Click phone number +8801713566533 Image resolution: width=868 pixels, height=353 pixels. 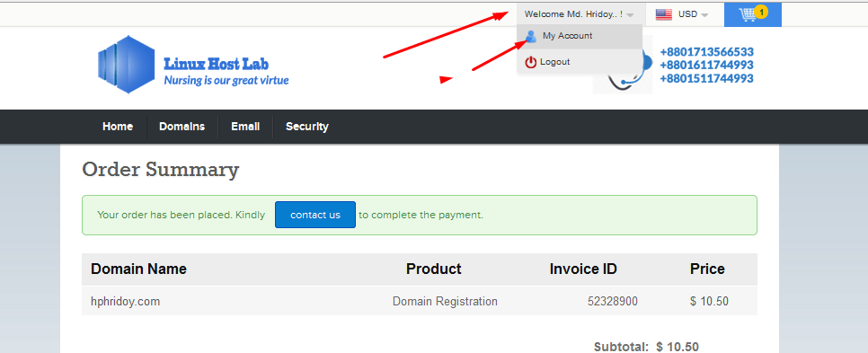point(707,52)
